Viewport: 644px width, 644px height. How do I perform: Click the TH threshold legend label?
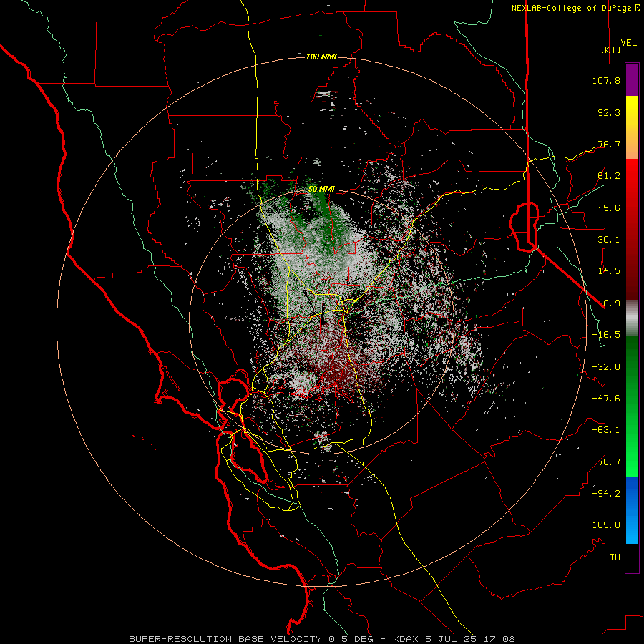tap(615, 557)
